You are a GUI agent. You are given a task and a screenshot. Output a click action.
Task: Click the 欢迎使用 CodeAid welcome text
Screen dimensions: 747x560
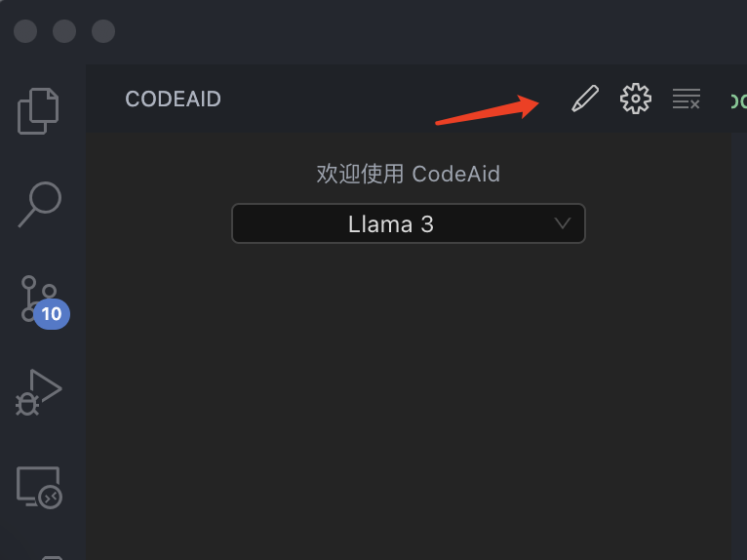[x=409, y=174]
